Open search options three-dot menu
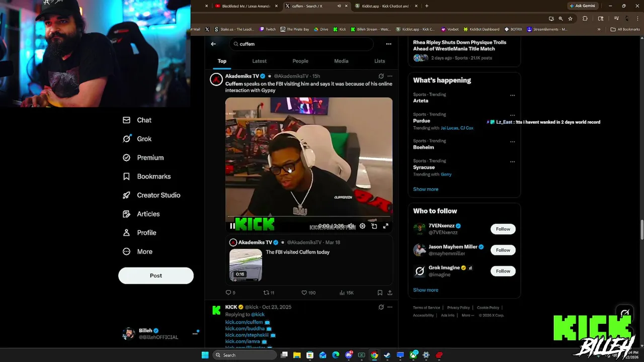The image size is (644, 362). pos(388,44)
